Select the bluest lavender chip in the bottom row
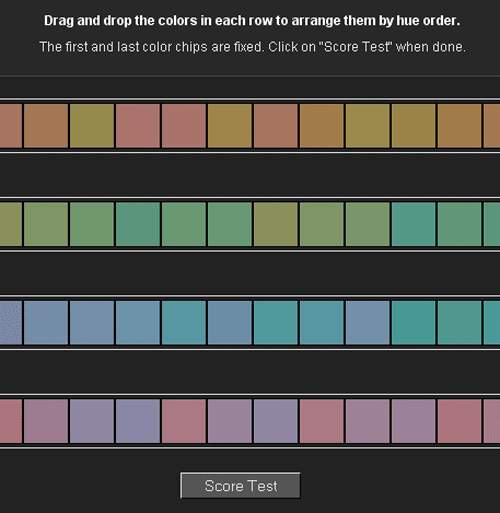Screen dimensions: 500x513 138,421
